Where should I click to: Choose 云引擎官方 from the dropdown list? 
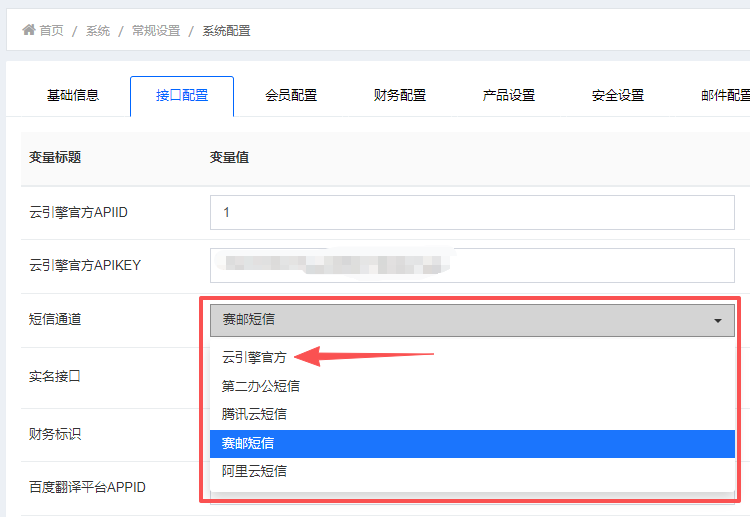point(254,357)
